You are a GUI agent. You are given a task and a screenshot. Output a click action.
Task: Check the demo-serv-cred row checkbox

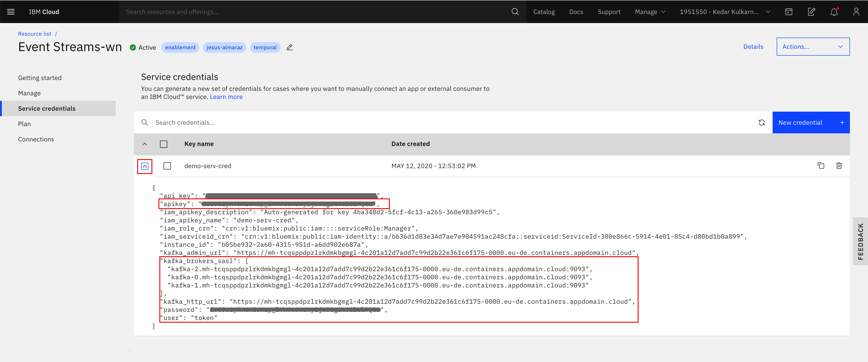click(167, 166)
